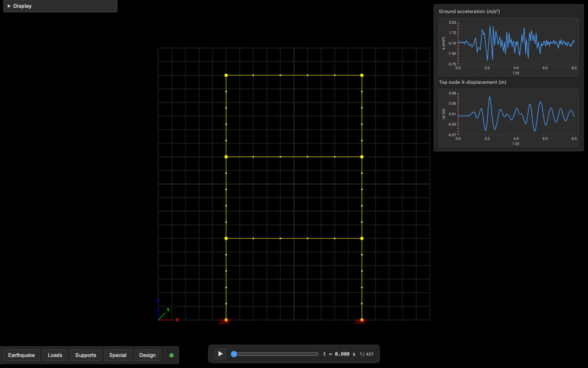Click the '-3.73' acceleration axis minimum label
Viewport: 588px width, 368px height.
452,64
